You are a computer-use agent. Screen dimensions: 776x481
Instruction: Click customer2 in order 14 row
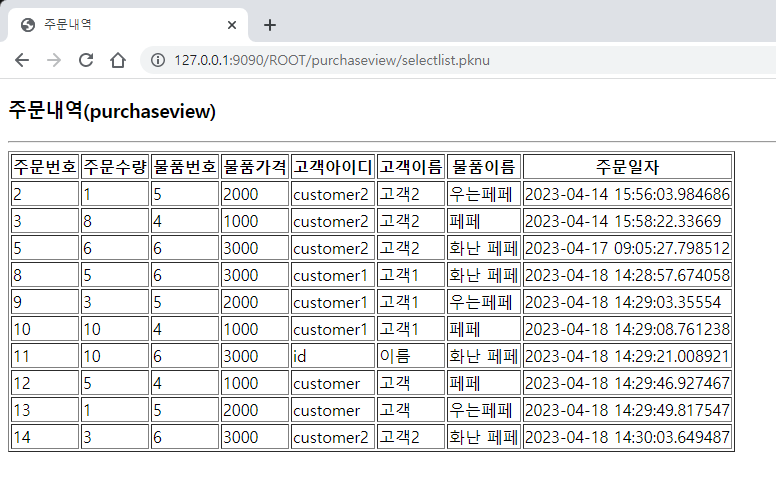click(x=333, y=437)
